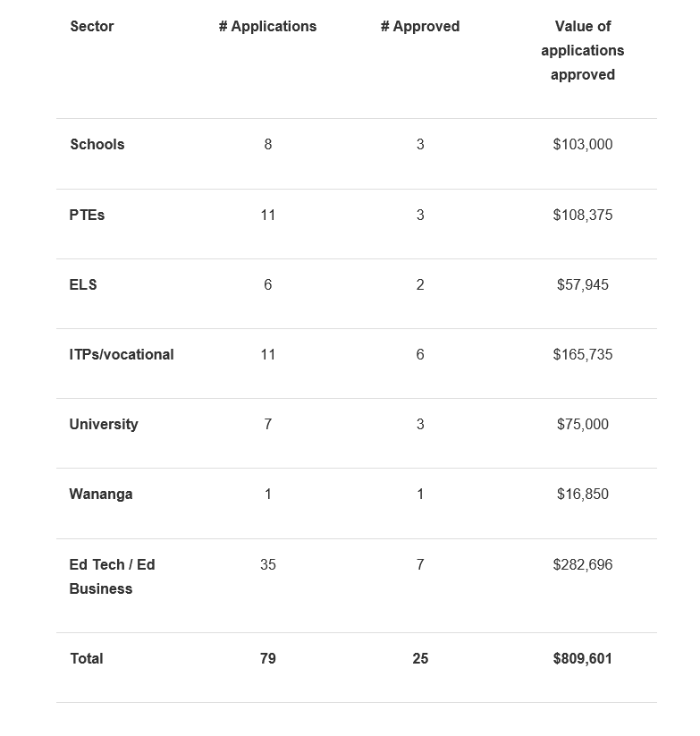Image resolution: width=700 pixels, height=736 pixels.
Task: Select the total applications count 79
Action: (x=268, y=658)
